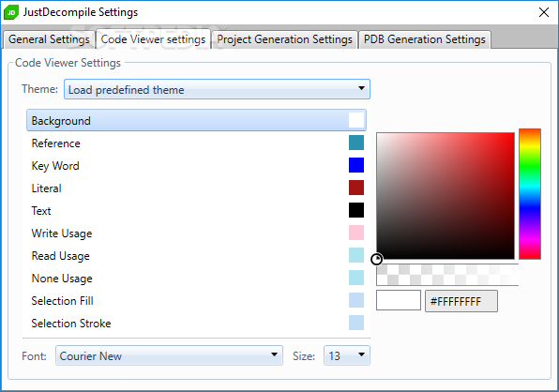Click the None Usage color swatch
The height and width of the screenshot is (392, 559).
click(356, 278)
